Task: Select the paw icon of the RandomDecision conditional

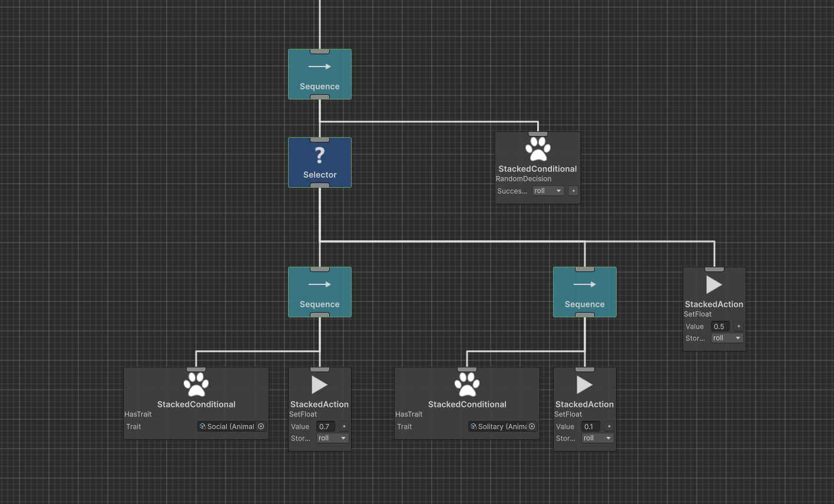Action: (538, 149)
